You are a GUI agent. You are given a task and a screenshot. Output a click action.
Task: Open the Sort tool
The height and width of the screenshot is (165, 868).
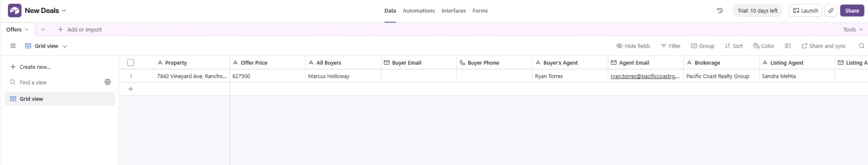pyautogui.click(x=734, y=46)
